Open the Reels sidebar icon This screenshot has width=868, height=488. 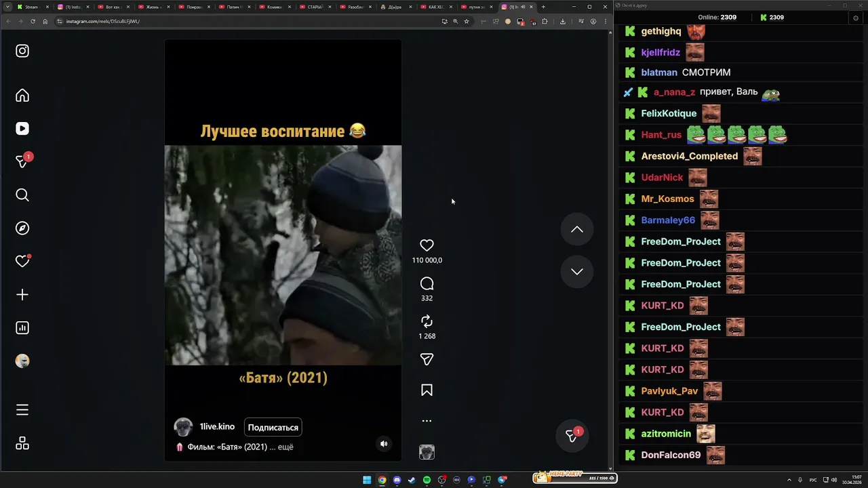[22, 129]
